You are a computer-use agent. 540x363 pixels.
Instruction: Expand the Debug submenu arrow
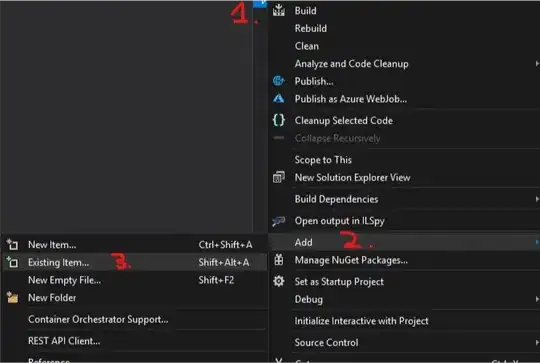click(x=537, y=299)
